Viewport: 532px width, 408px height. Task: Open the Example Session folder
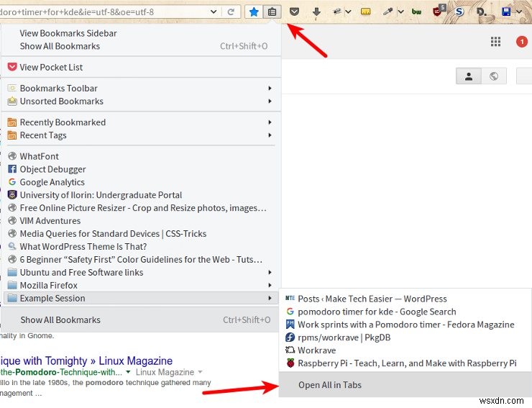(141, 299)
